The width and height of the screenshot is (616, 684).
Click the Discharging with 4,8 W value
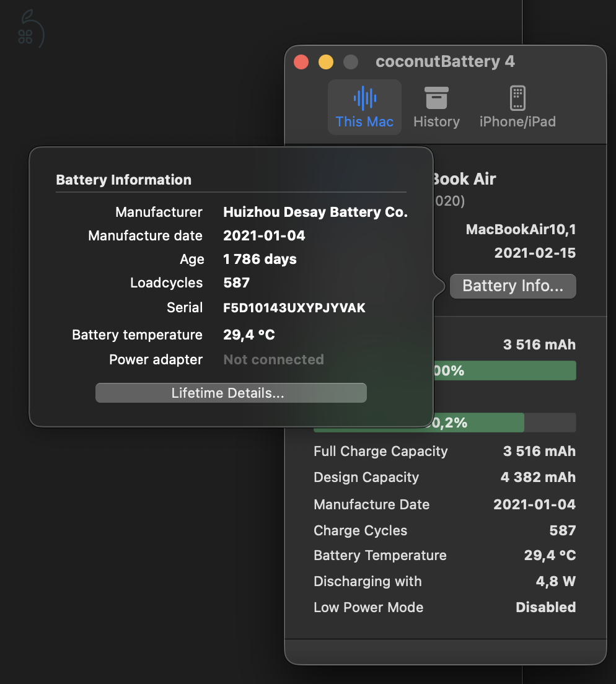555,581
